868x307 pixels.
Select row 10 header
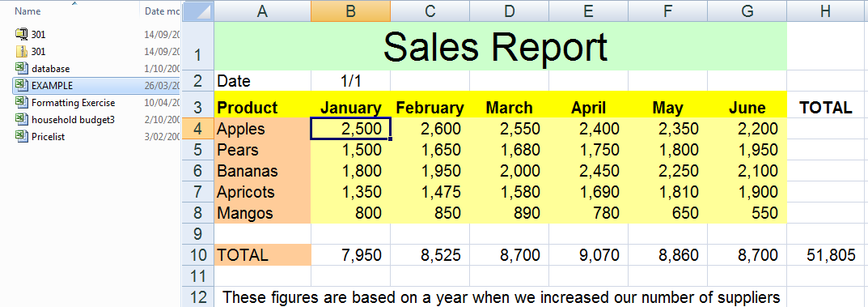198,255
